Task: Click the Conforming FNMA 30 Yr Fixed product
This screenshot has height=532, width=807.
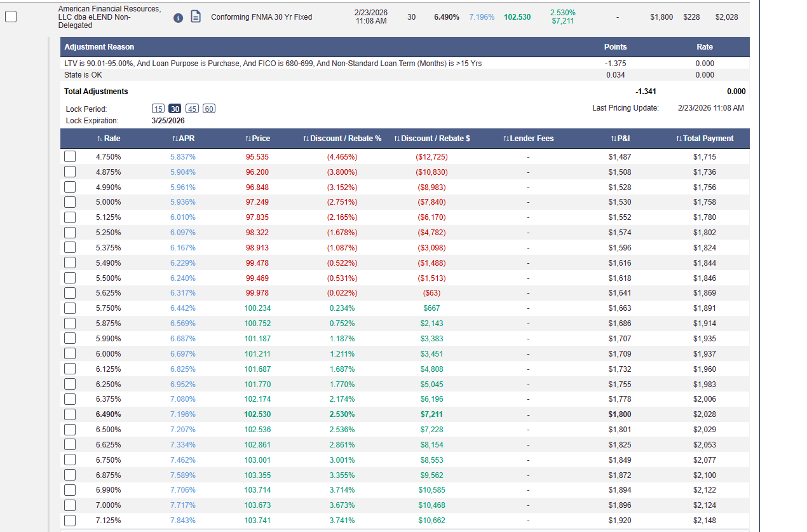Action: click(261, 17)
